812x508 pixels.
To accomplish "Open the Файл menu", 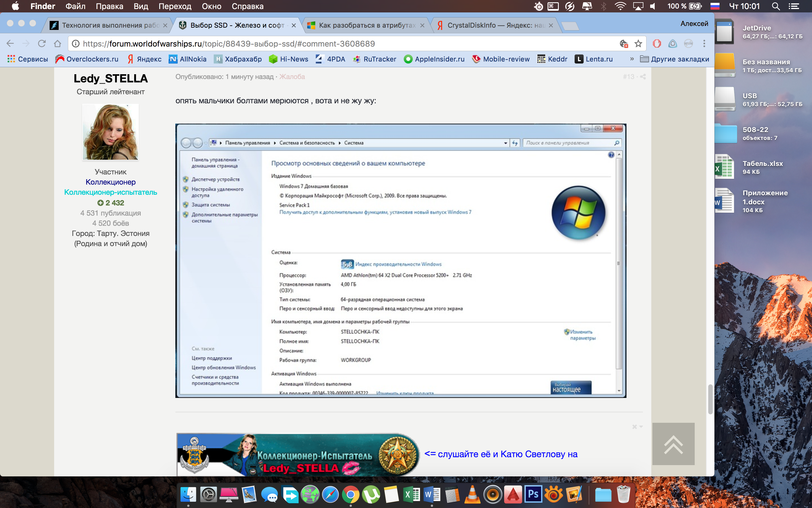I will click(75, 6).
